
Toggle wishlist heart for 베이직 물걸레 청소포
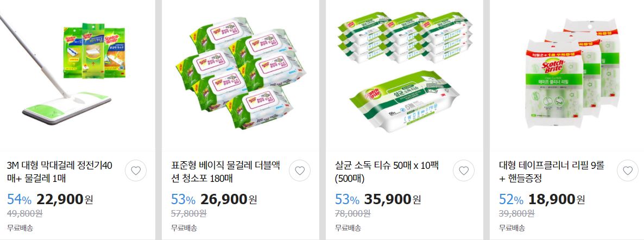(300, 170)
